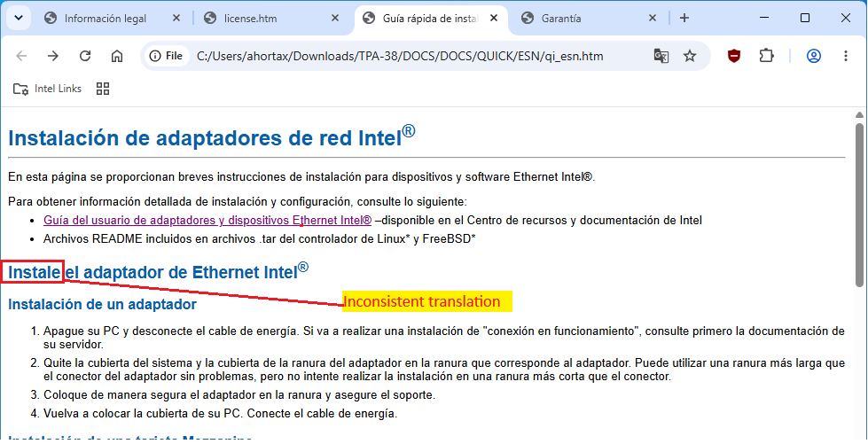This screenshot has width=868, height=444.
Task: Close the Guía rápida de instalación tab
Action: [x=494, y=19]
